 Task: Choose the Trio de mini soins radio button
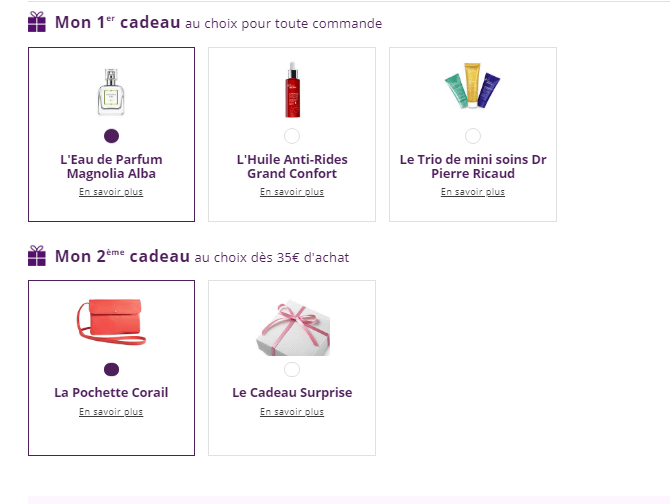coord(473,136)
